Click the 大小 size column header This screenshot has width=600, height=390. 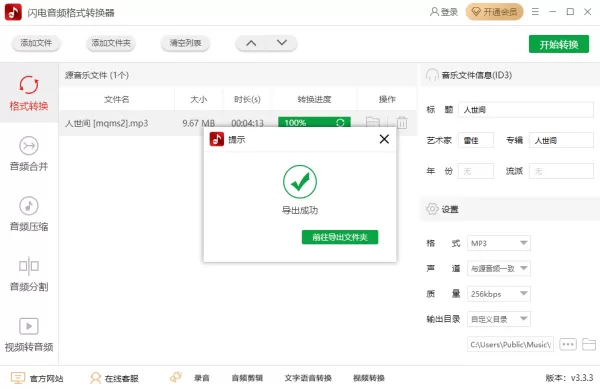pos(199,100)
